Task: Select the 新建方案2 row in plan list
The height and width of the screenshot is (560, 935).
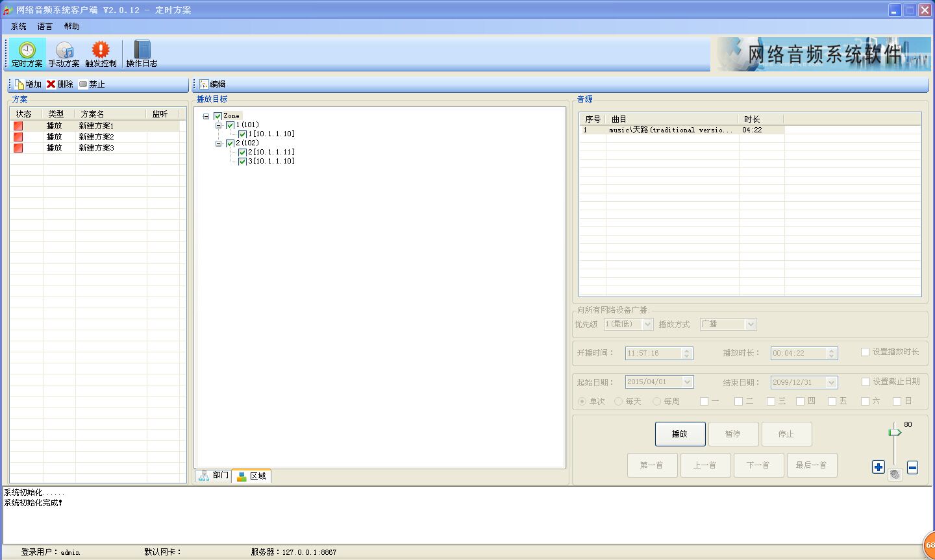Action: point(96,137)
